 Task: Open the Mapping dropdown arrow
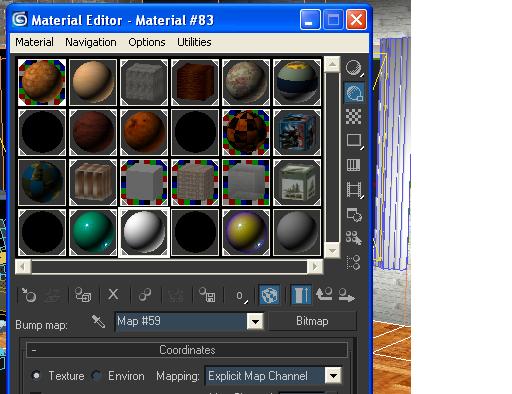pos(333,376)
